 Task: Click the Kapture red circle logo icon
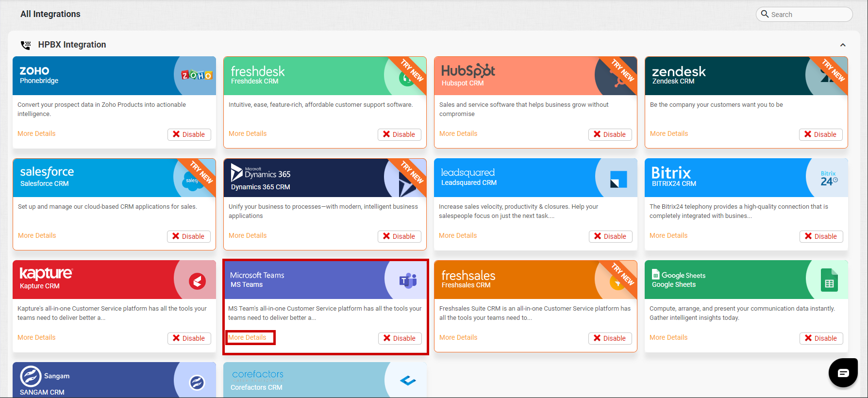[x=197, y=281]
